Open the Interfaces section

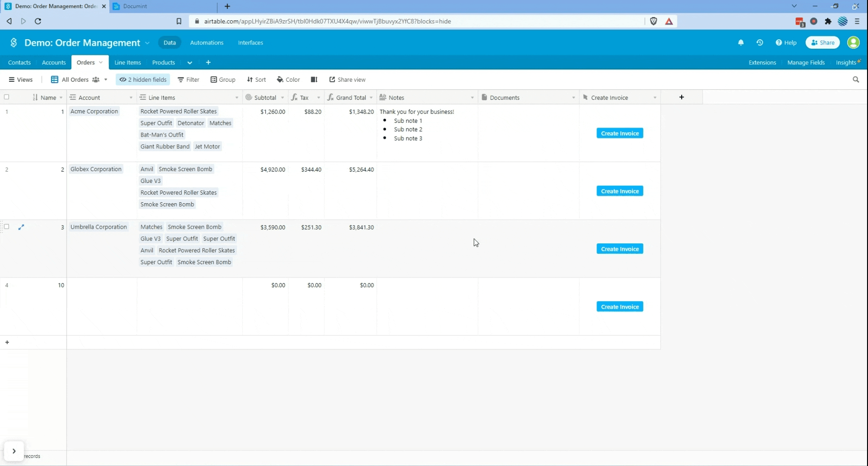click(x=250, y=43)
